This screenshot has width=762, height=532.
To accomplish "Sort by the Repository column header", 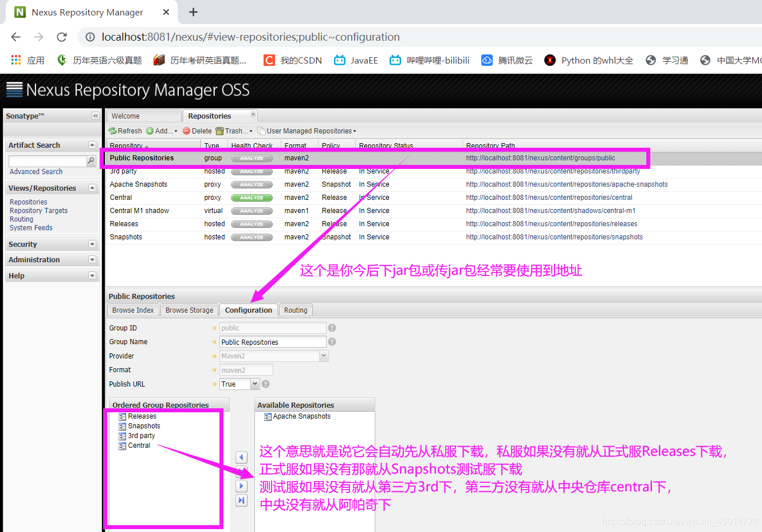I will click(153, 145).
